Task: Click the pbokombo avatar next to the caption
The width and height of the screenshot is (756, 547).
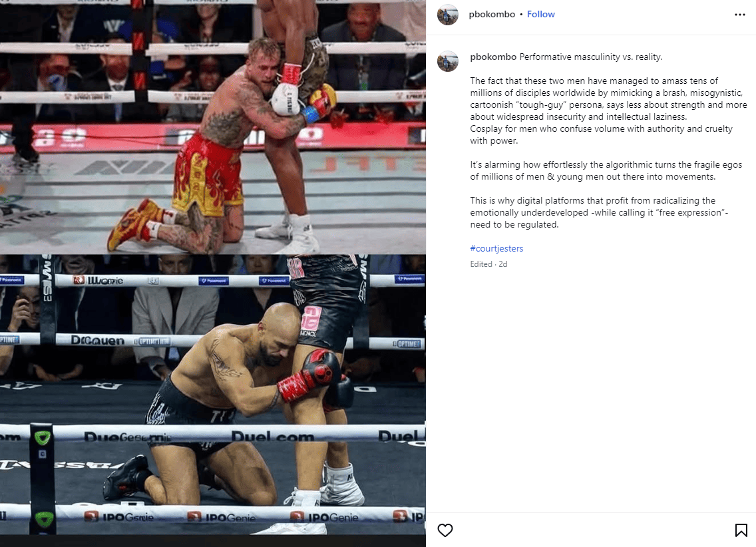Action: click(447, 61)
